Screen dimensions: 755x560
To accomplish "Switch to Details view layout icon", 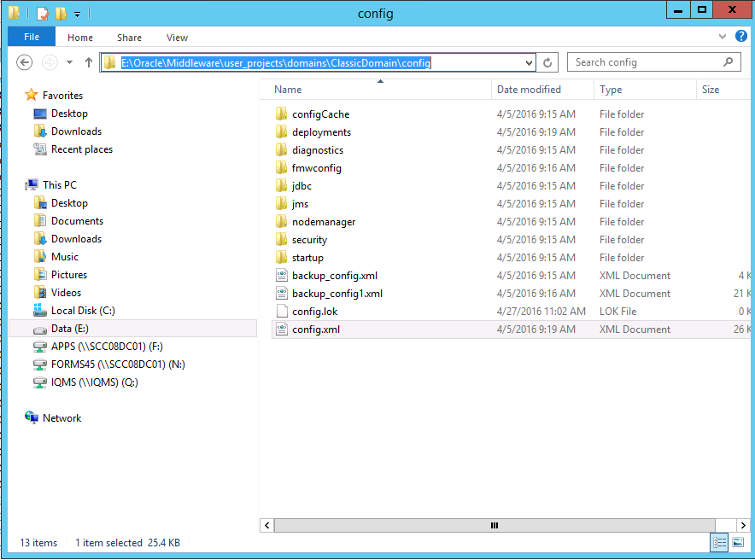I will point(719,543).
